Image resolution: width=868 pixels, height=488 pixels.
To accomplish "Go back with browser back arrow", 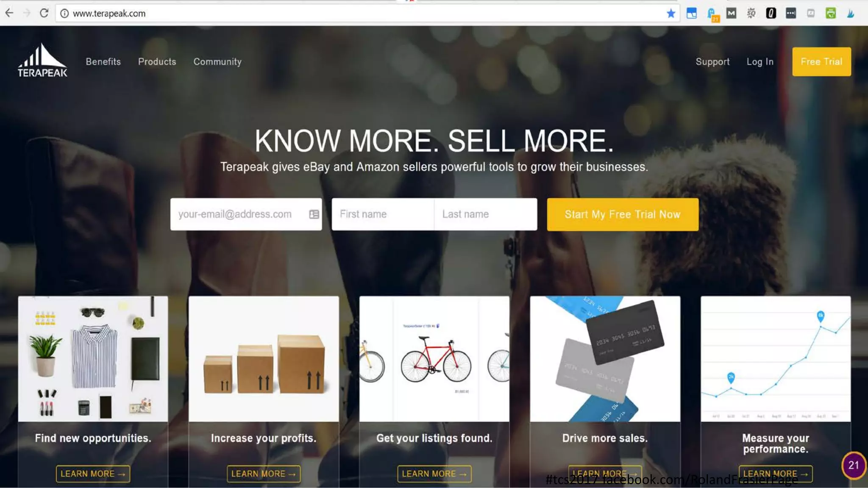I will pos(9,13).
